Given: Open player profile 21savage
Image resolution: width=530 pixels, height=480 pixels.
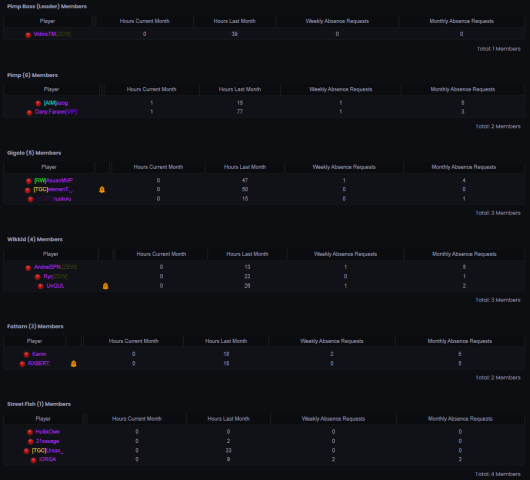Looking at the screenshot, I should [x=48, y=441].
